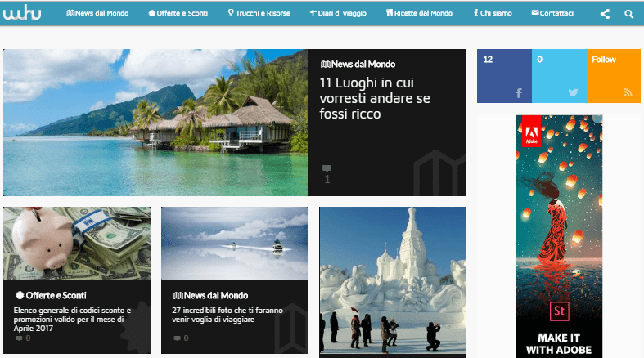
Task: Click comment icon under 27 incredibili foto
Action: click(x=177, y=338)
